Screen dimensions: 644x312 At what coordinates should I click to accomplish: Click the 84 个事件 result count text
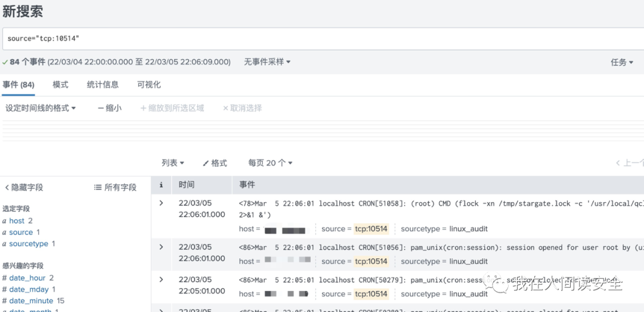point(27,62)
